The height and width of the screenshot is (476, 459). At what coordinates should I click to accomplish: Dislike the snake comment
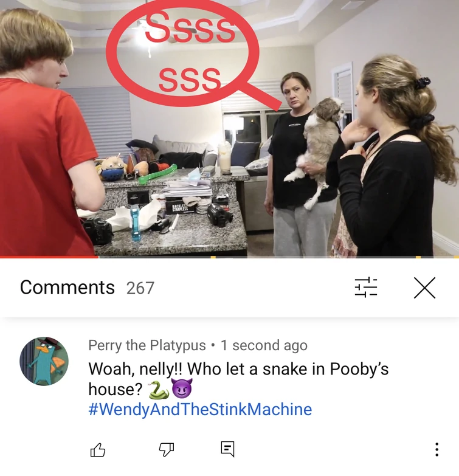(x=167, y=450)
